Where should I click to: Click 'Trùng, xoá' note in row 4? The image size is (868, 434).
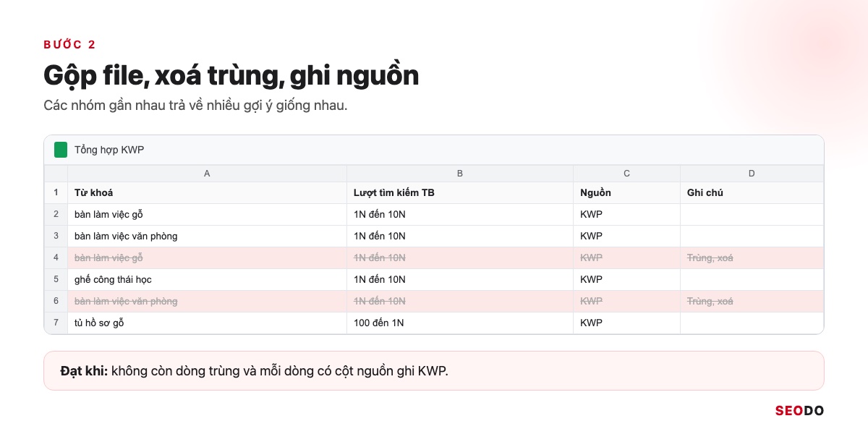pos(752,258)
